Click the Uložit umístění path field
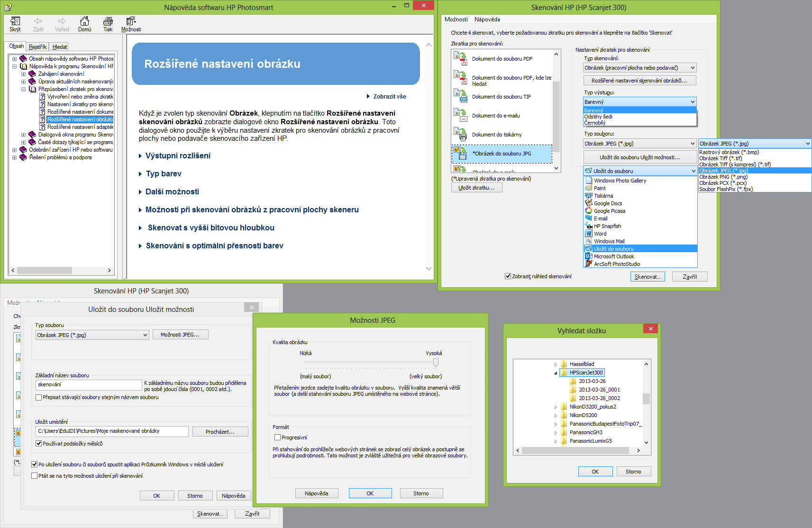Viewport: 812px width, 528px height. (112, 431)
